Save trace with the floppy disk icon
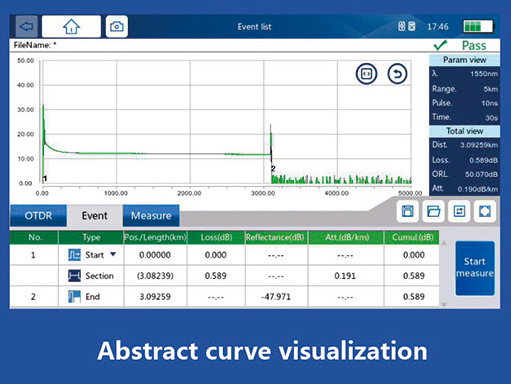This screenshot has height=384, width=511. [x=408, y=211]
